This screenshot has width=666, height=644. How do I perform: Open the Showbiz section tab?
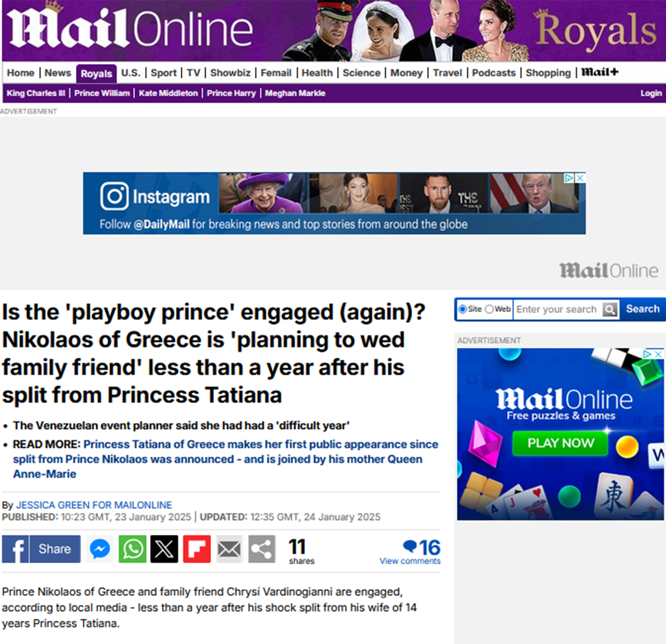230,73
